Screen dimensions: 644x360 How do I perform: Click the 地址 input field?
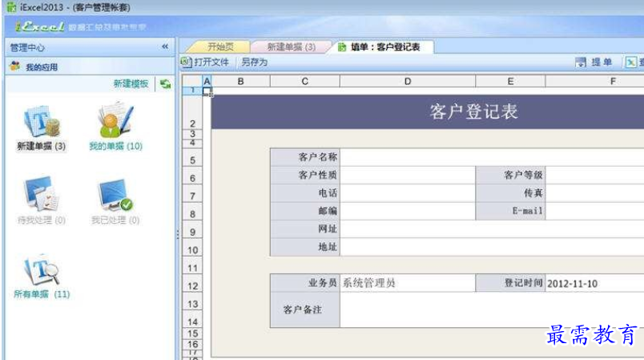point(492,247)
